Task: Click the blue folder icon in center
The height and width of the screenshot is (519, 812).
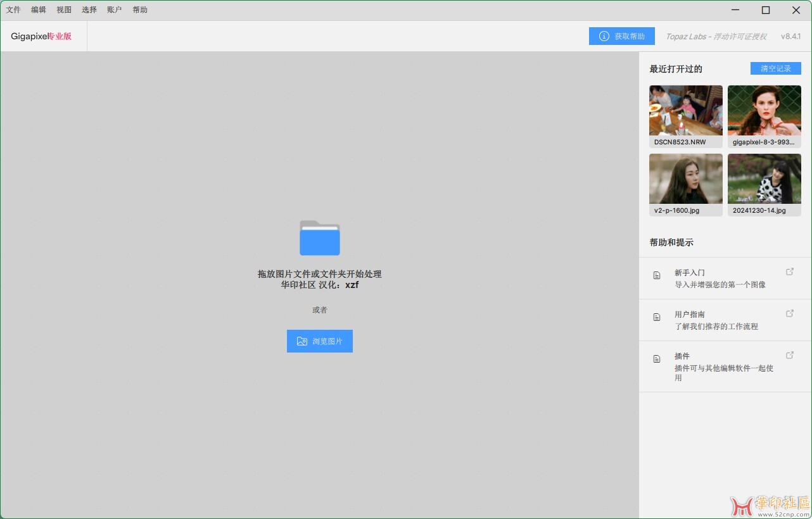Action: (319, 238)
